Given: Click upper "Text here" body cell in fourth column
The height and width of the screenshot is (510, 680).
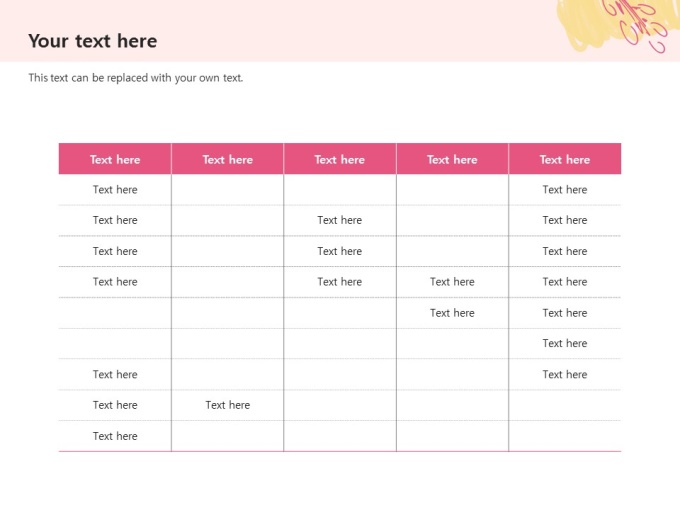Looking at the screenshot, I should [452, 282].
